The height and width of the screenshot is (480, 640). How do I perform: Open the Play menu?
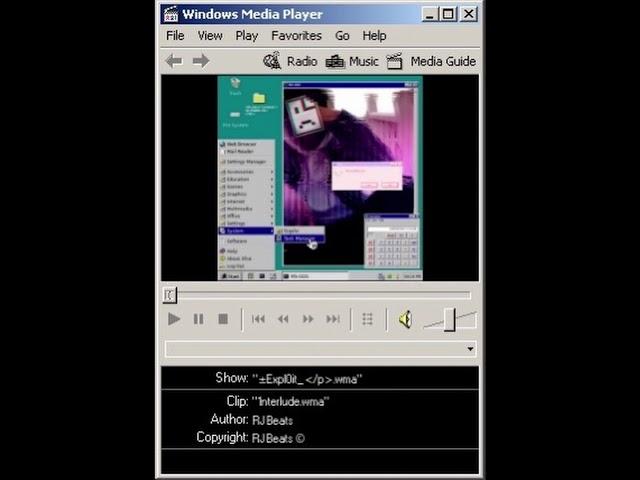click(x=247, y=36)
